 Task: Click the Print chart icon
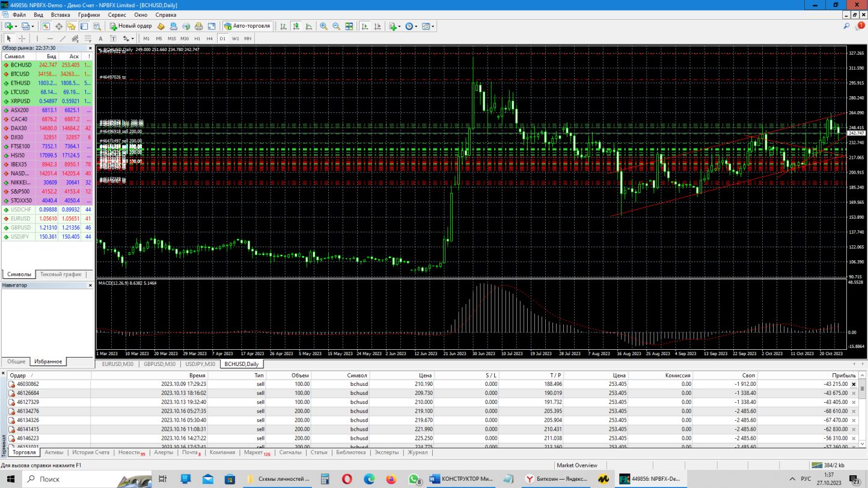pos(199,26)
